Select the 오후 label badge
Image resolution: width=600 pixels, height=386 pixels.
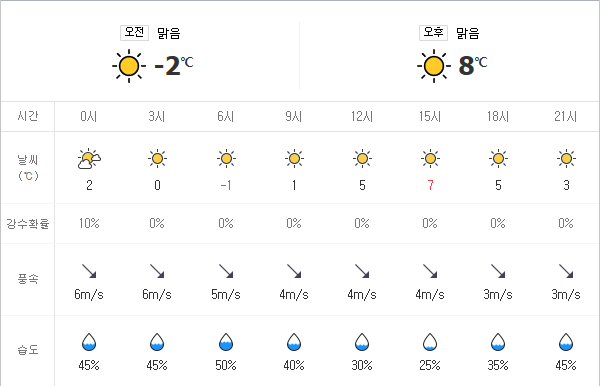tap(433, 33)
